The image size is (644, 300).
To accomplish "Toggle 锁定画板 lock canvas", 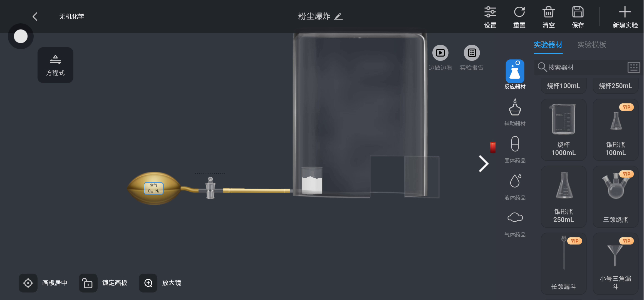I will pos(88,283).
